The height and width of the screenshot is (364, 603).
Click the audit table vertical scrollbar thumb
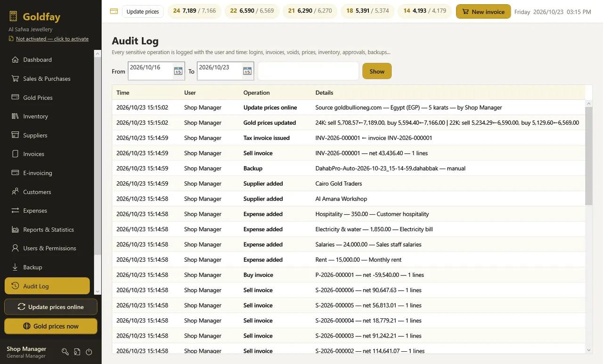click(x=588, y=156)
